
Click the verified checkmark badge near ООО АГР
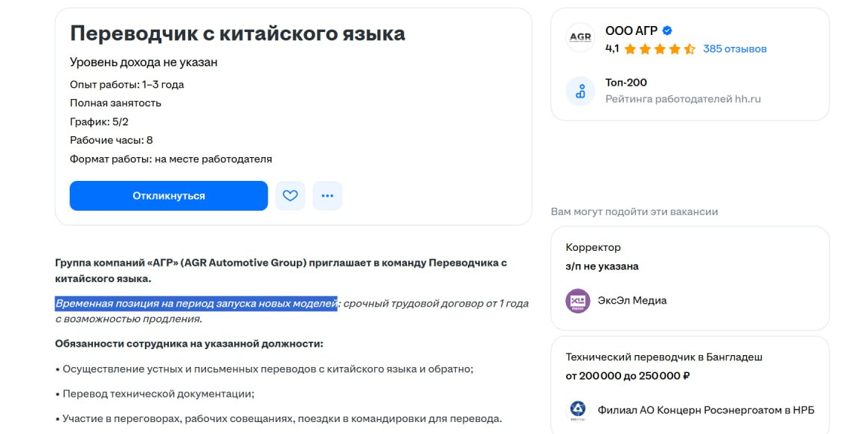(x=667, y=31)
